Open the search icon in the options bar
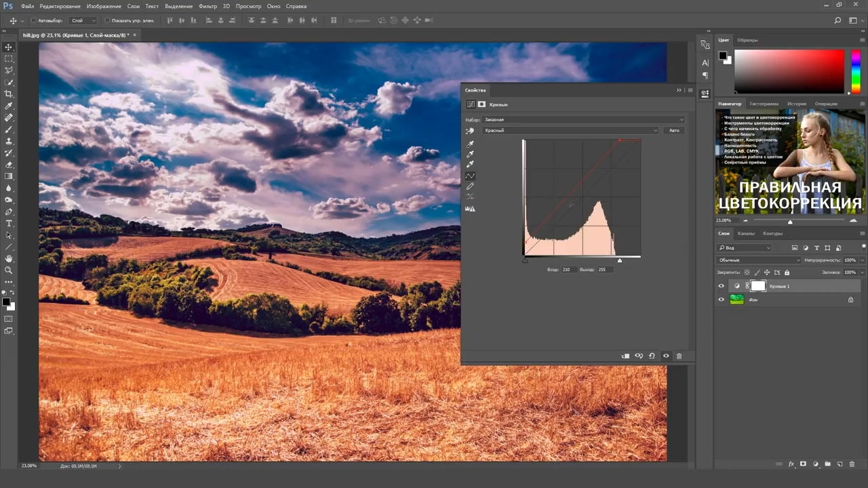 coord(838,21)
